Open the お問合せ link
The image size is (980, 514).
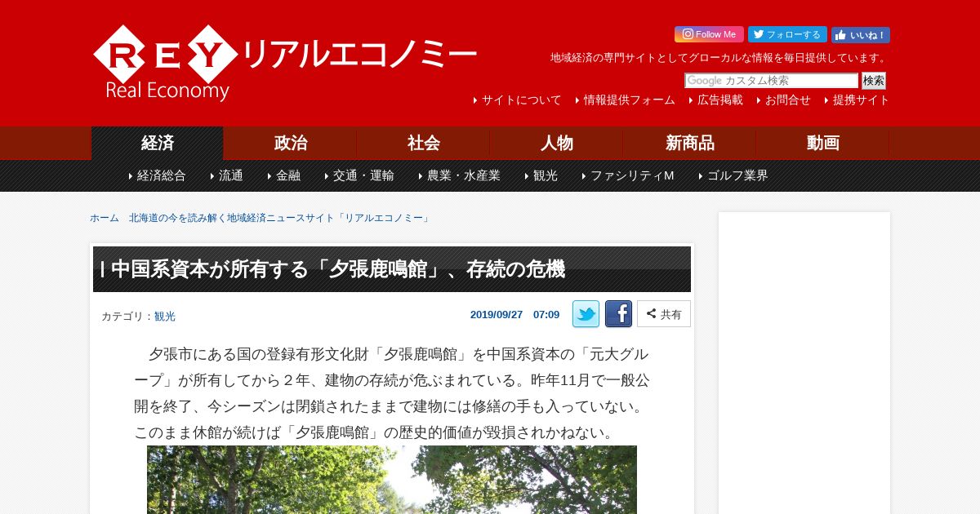(787, 100)
